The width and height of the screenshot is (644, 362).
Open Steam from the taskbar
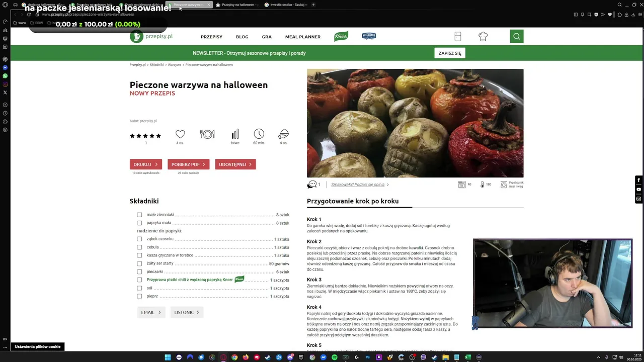pos(268,357)
